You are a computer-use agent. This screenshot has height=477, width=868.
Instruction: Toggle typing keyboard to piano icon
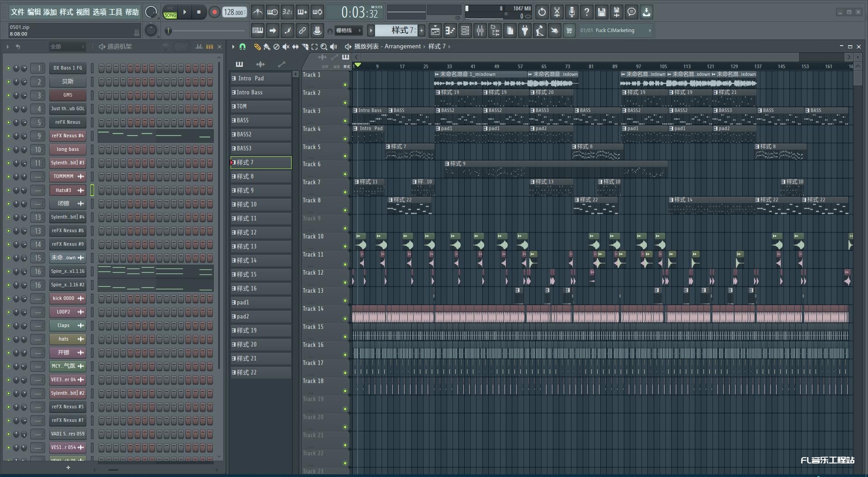pos(258,30)
